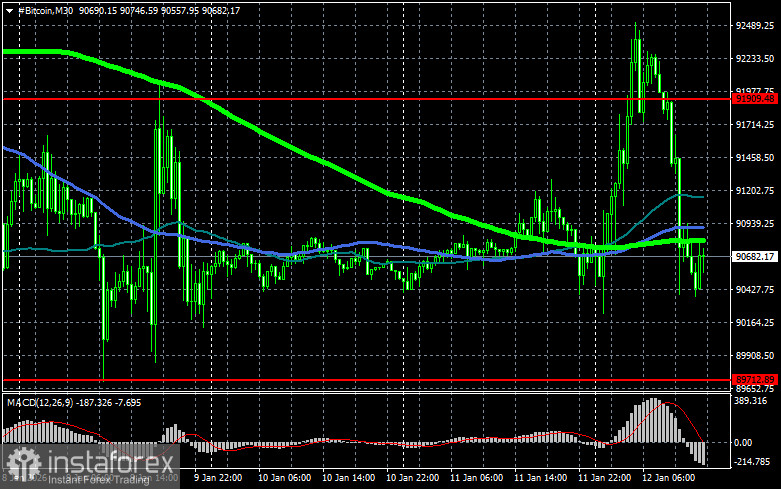Click the 12 Jan 06:00 time axis label
This screenshot has width=781, height=489.
point(668,478)
